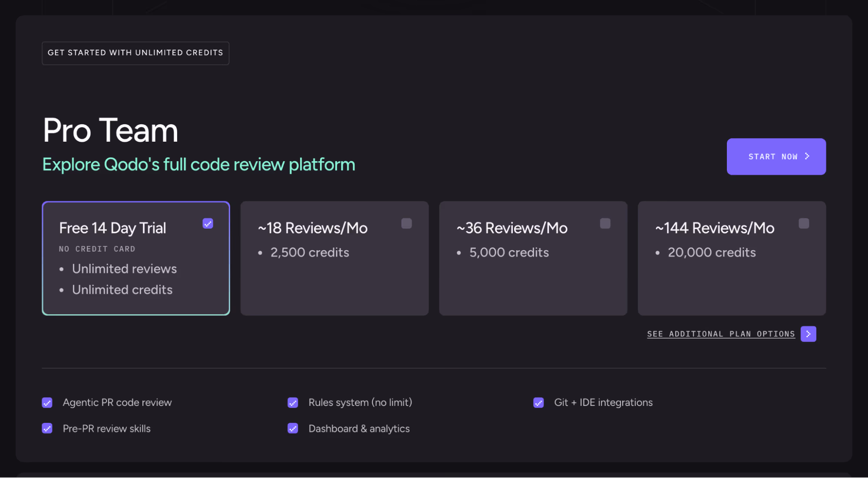
Task: Select the ~18 Reviews/Mo card title
Action: tap(313, 228)
